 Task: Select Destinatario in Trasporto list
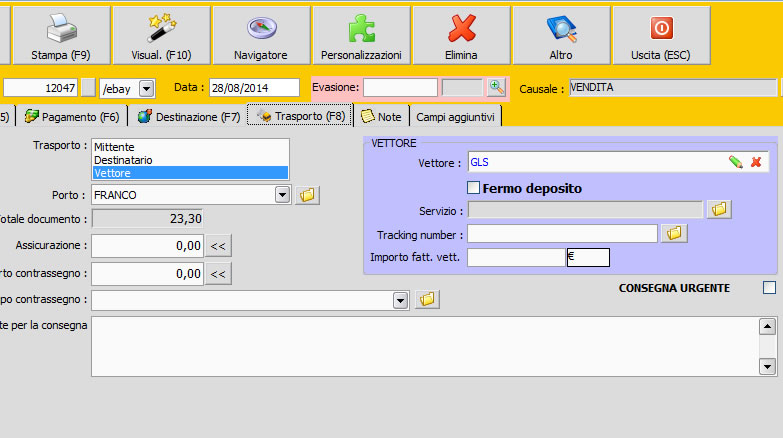click(x=190, y=160)
